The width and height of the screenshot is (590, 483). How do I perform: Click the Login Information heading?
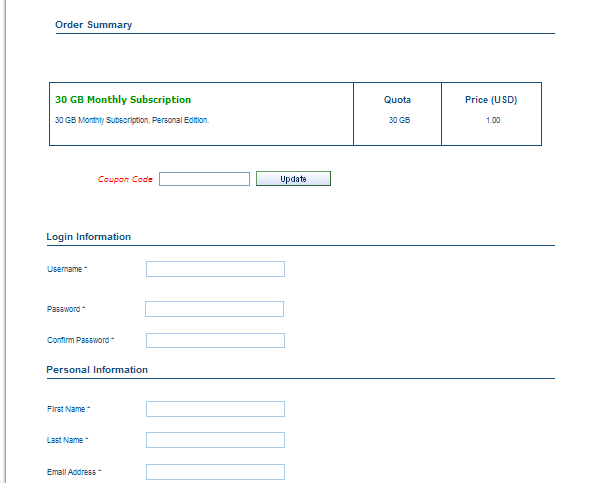point(88,237)
